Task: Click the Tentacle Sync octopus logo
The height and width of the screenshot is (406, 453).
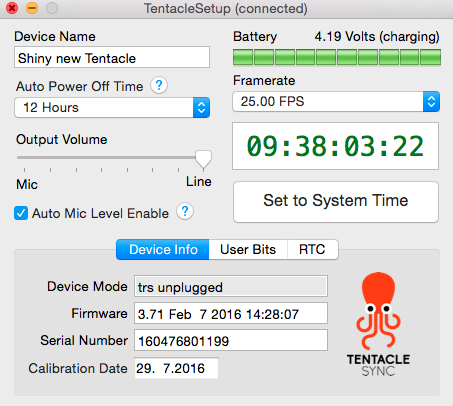Action: click(378, 324)
